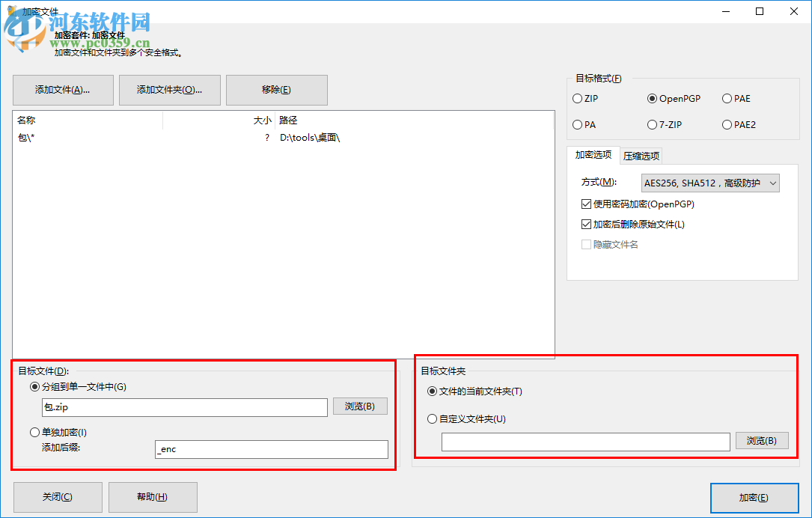812x518 pixels.
Task: Click the 添加文件夹 (Add Folder) button
Action: [169, 90]
